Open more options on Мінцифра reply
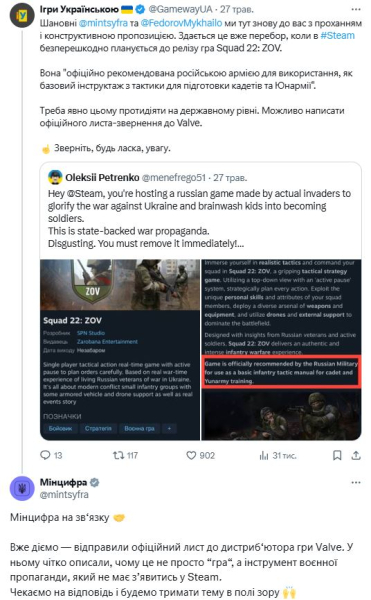Screen dimensions: 371x600 (356, 482)
